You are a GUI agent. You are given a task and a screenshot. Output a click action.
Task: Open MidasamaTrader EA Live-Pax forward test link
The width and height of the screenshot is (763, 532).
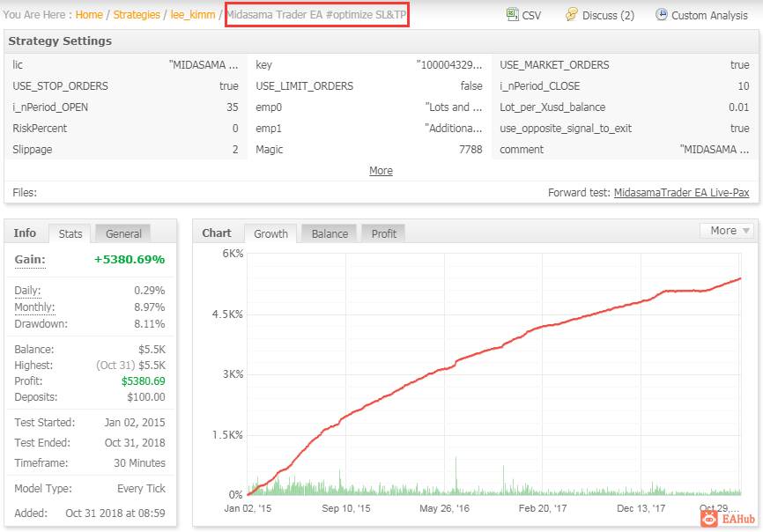pos(681,193)
